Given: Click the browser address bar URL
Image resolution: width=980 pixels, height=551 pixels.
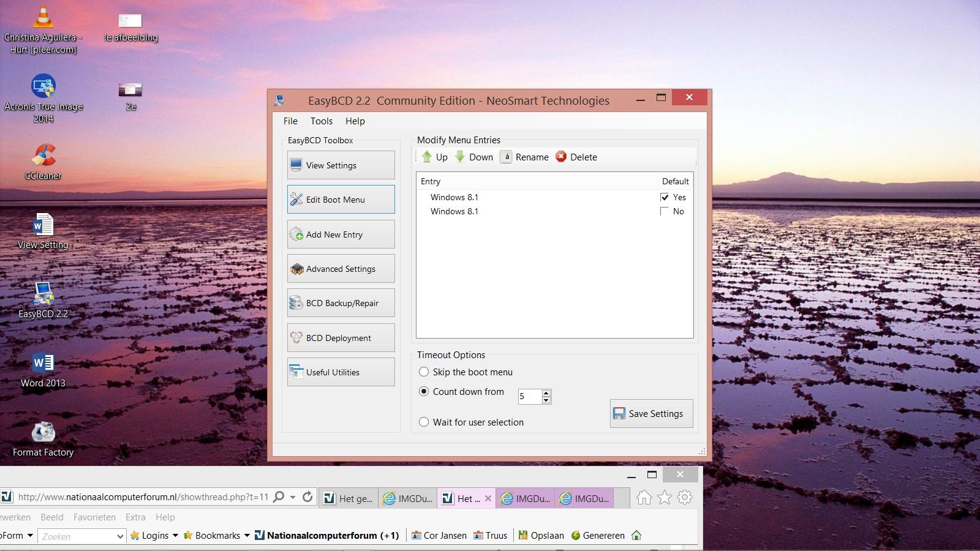Looking at the screenshot, I should pos(143,497).
